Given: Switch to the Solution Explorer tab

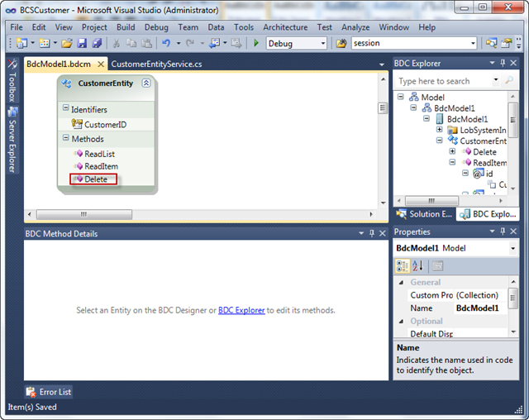Looking at the screenshot, I should (x=425, y=214).
